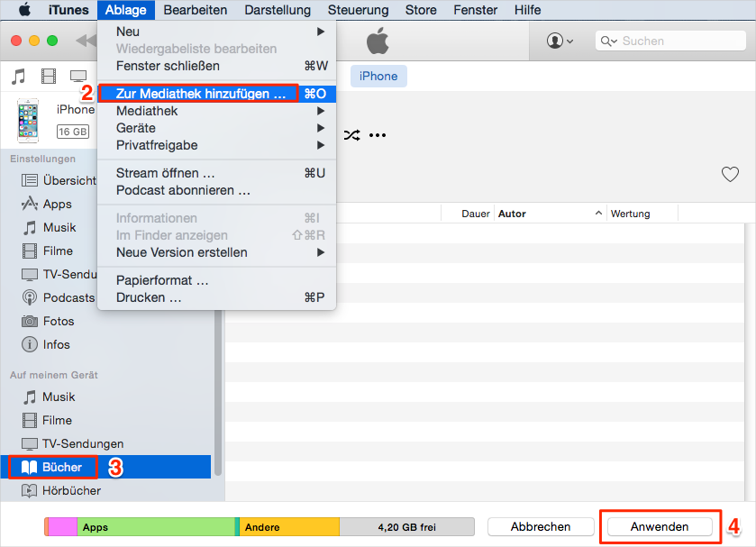Open TV-Sendungen under Einstellungen
Viewport: 756px width, 547px height.
(x=59, y=275)
